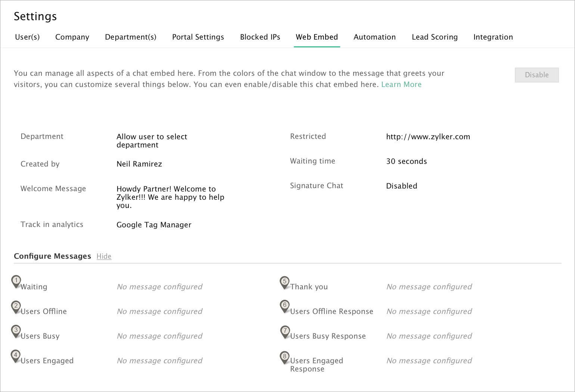Select the Blocked IPs tab
This screenshot has width=575, height=392.
(x=260, y=37)
